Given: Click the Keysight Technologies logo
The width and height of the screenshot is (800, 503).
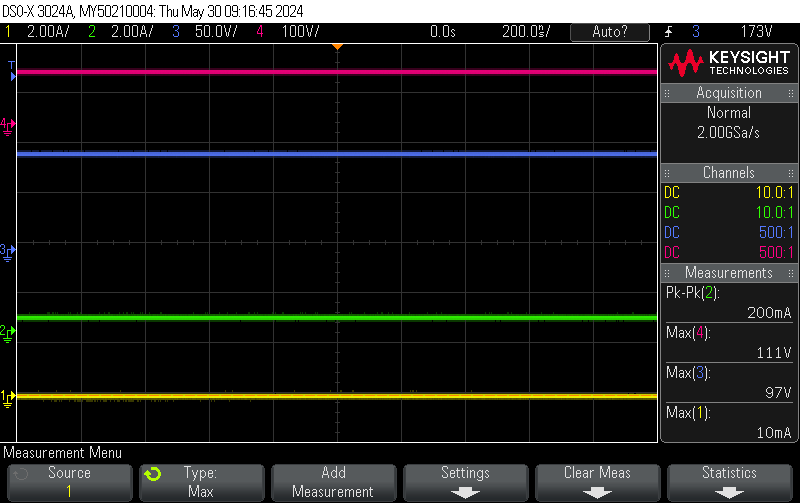Looking at the screenshot, I should pos(729,63).
